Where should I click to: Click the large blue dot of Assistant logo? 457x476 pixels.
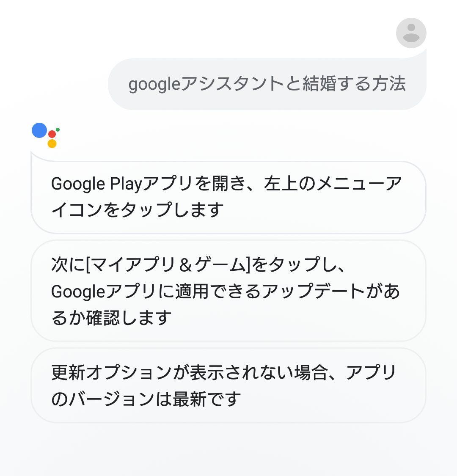click(x=39, y=130)
